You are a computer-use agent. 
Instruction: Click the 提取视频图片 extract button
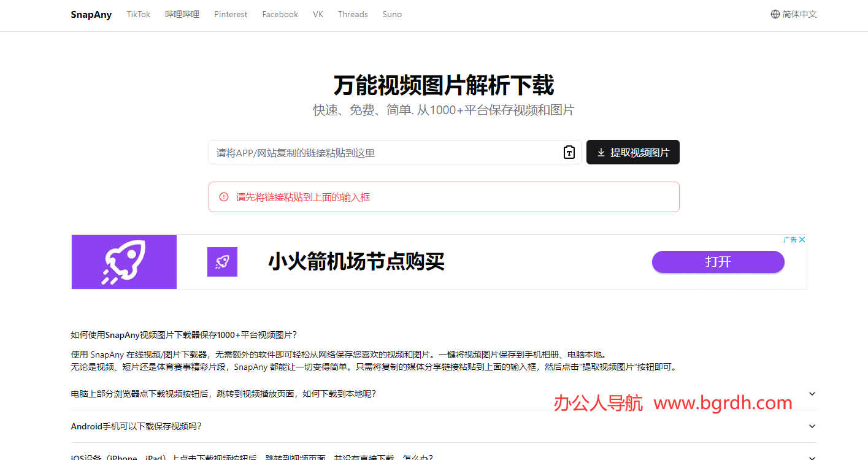click(632, 152)
